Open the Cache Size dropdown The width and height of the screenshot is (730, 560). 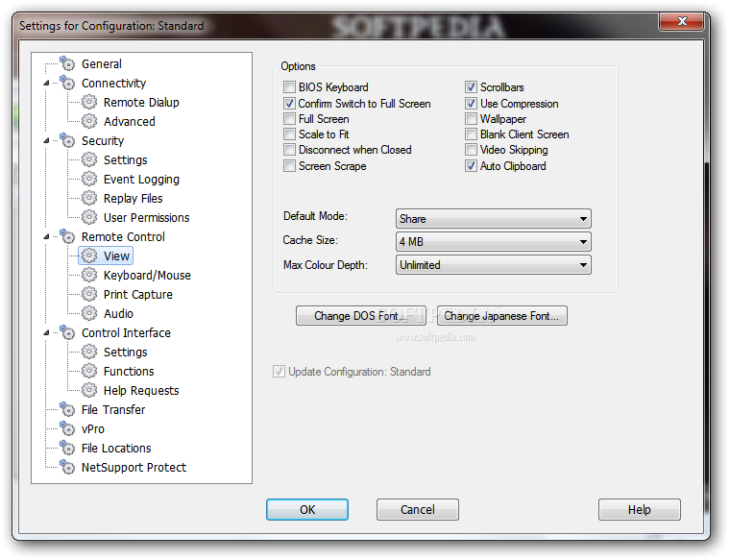[x=494, y=242]
